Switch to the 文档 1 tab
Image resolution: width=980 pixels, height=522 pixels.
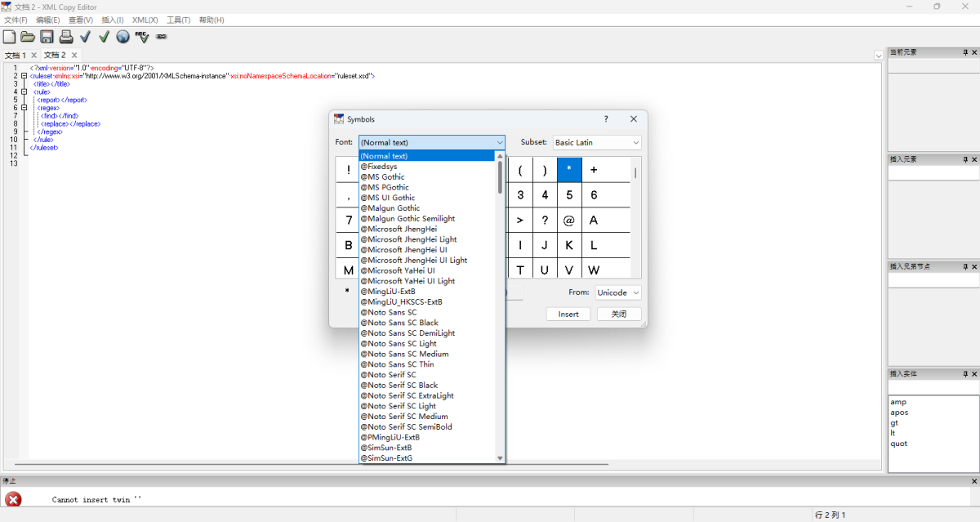point(16,55)
